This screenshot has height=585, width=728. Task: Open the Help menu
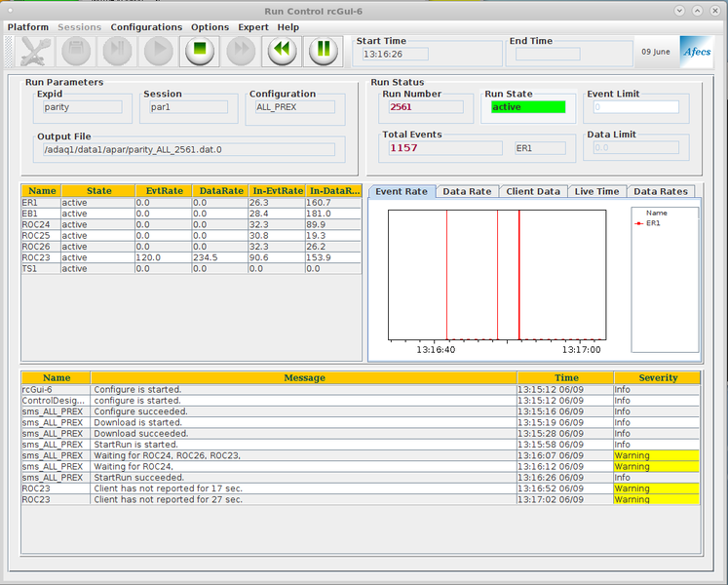[288, 27]
